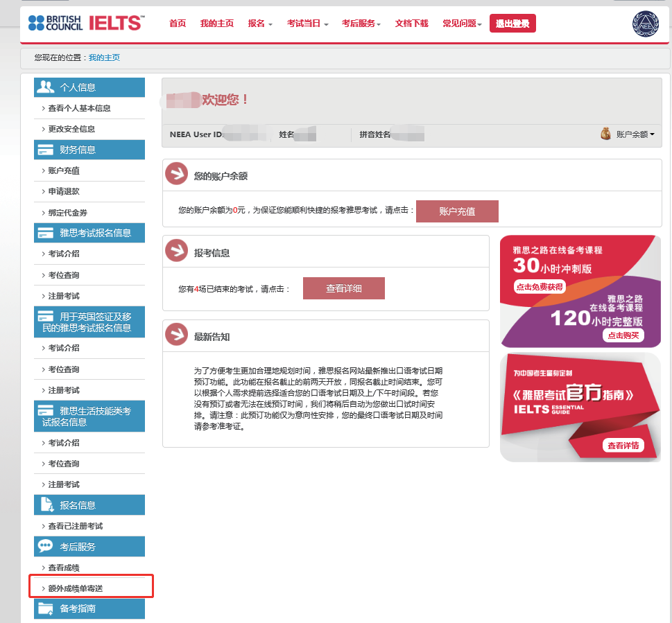Click the 备考指南 section header
672x623 pixels.
tap(89, 608)
